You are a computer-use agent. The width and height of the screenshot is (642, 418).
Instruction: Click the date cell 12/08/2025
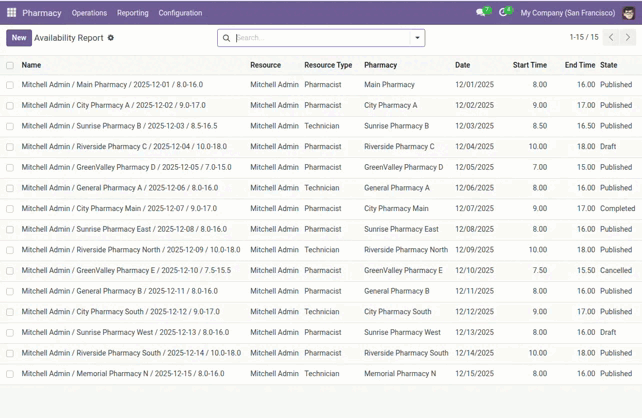click(x=475, y=229)
